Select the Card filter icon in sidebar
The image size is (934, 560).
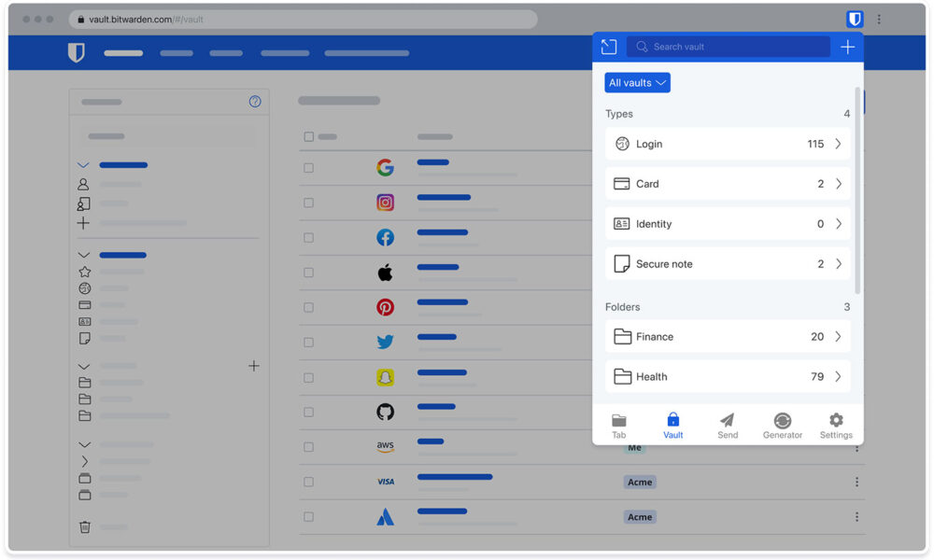click(x=85, y=304)
